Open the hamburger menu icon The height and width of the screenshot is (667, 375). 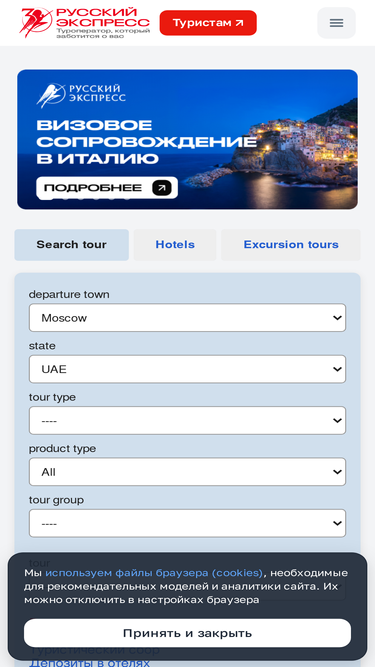[336, 23]
